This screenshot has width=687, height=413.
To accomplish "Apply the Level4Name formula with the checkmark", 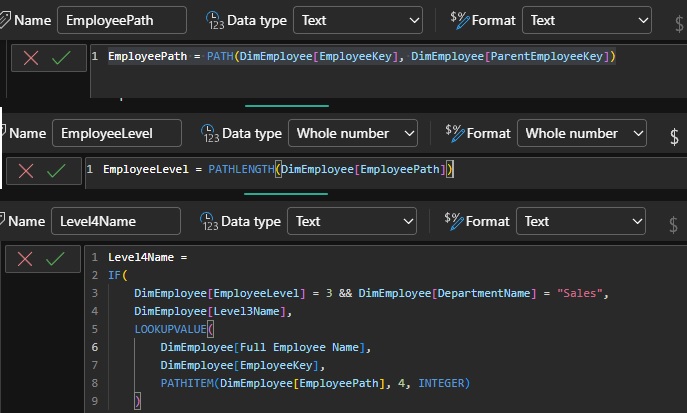I will tap(56, 259).
